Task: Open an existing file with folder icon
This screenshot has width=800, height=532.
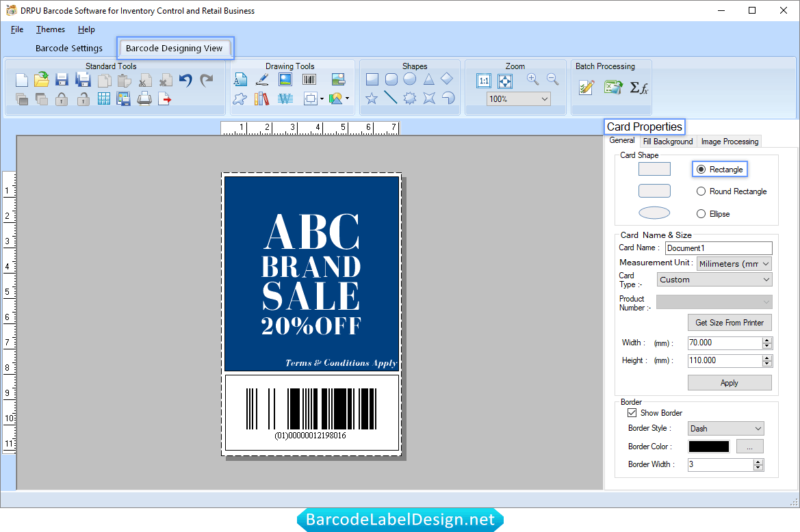Action: tap(42, 79)
